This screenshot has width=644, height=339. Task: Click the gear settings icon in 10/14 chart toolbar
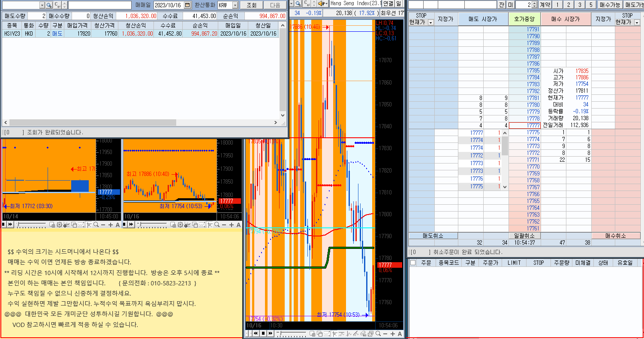59,224
